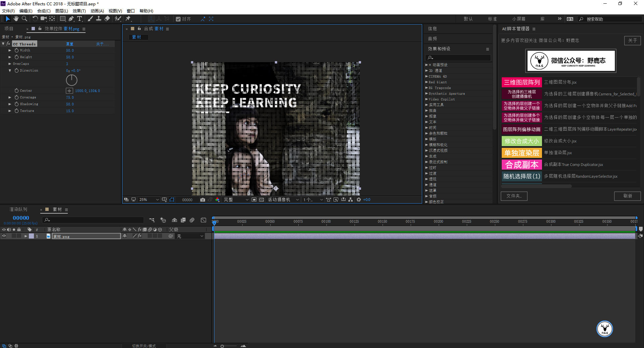Viewport: 644px width, 348px height.
Task: Open the 活动摄像机 3D view dropdown
Action: pos(283,200)
